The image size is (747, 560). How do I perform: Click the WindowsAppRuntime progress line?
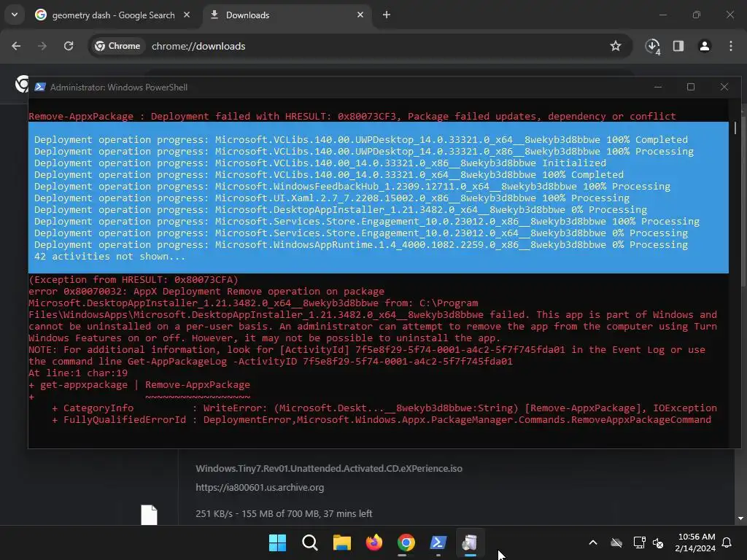tap(361, 245)
